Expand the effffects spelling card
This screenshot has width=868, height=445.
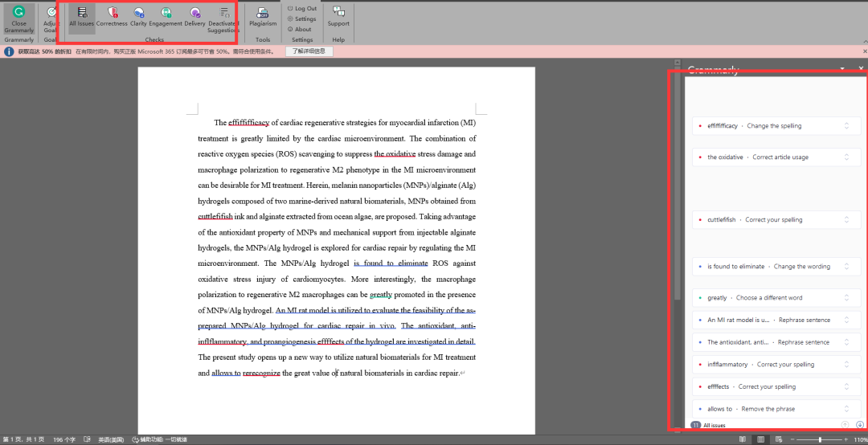(776, 386)
